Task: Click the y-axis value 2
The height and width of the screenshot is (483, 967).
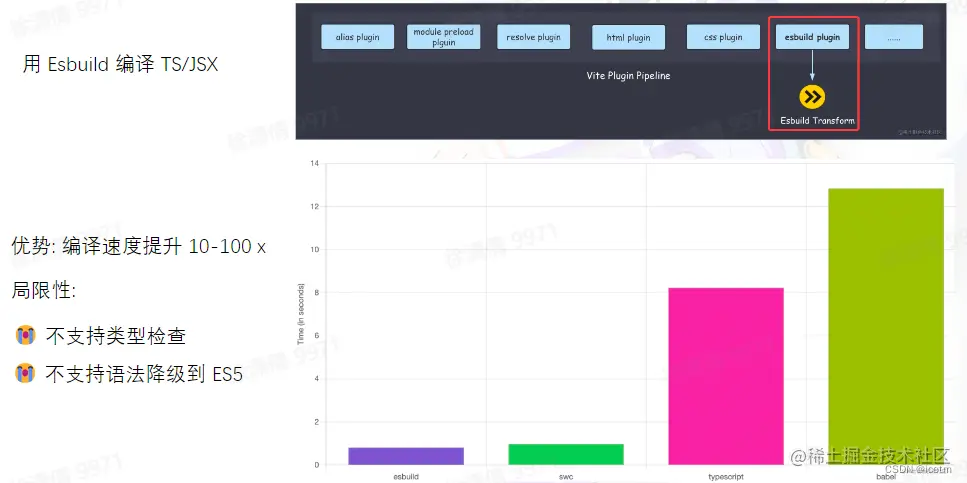Action: (316, 422)
